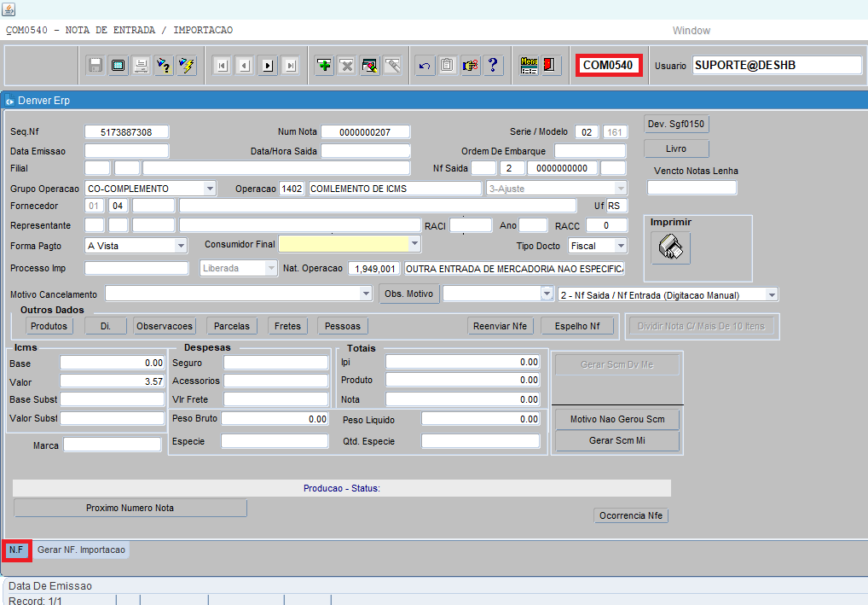Click Ocorrencia Nfe button
This screenshot has width=868, height=605.
click(631, 515)
